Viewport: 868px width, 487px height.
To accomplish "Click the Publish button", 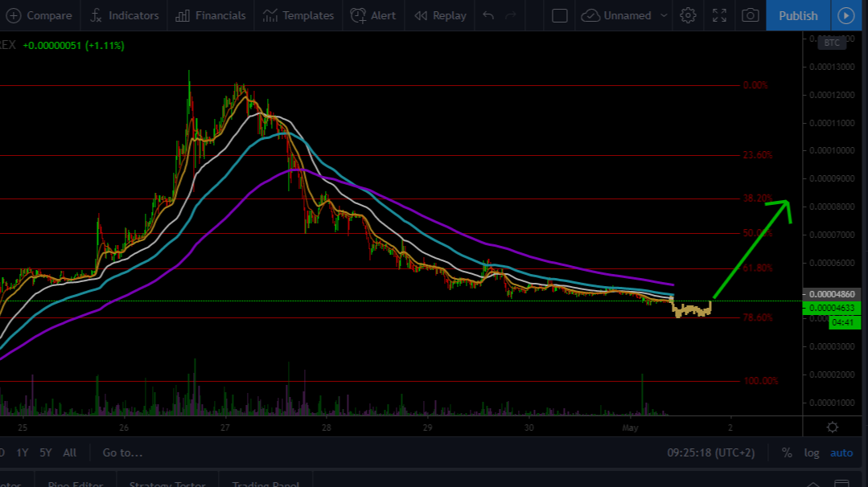I will (797, 15).
